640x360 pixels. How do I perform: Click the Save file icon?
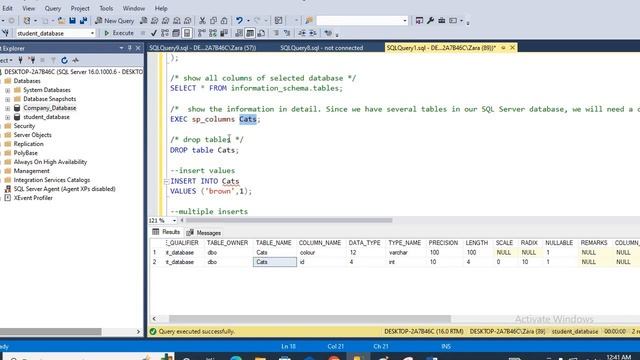(72, 20)
